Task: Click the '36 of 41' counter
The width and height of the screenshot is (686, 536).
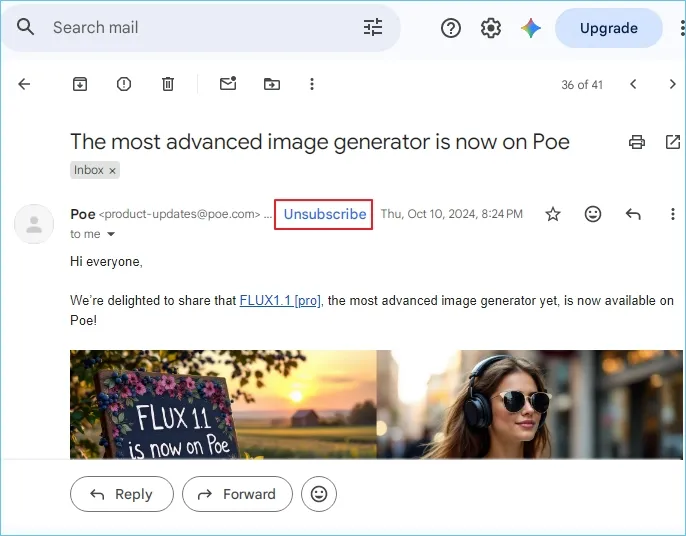Action: [582, 84]
